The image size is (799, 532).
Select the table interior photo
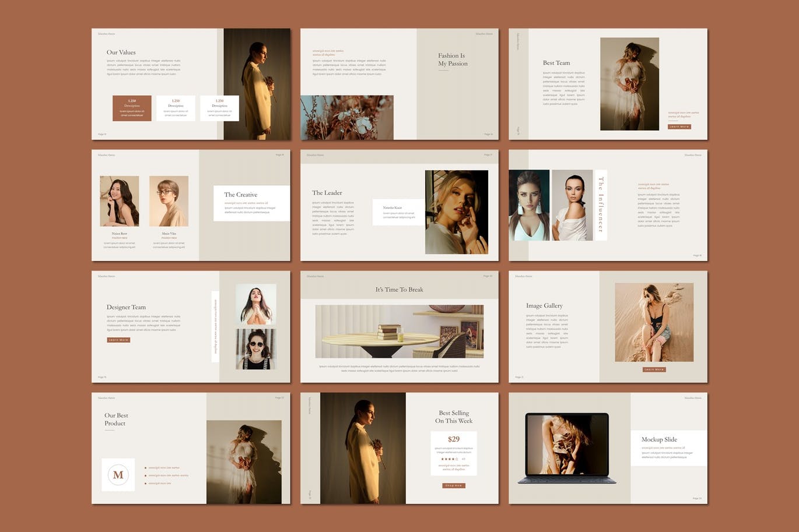point(399,331)
